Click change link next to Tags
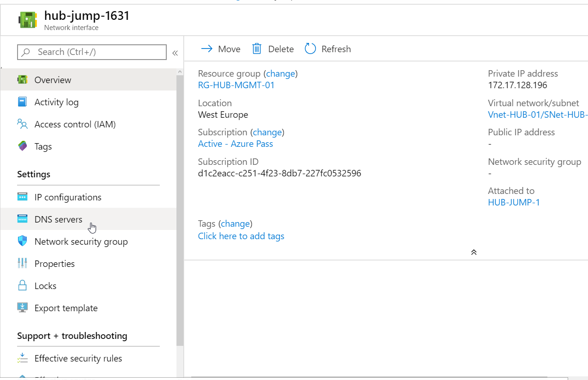This screenshot has height=380, width=588. pos(235,223)
